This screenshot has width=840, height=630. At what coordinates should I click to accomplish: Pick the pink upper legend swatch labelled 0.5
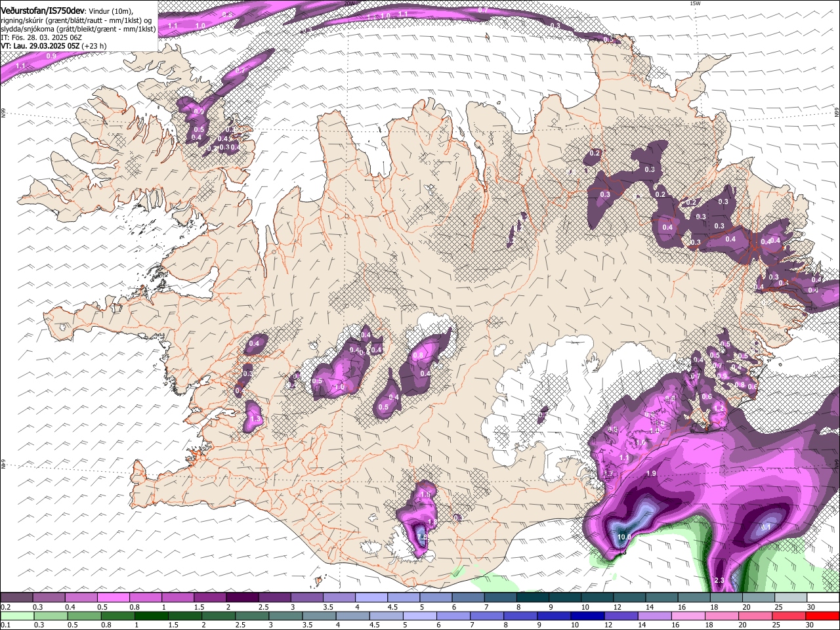[113, 598]
